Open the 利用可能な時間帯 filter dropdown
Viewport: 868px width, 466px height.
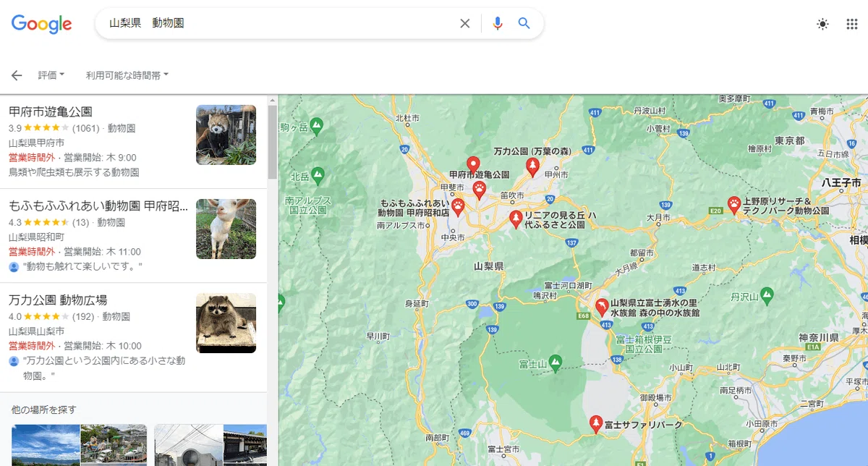tap(127, 75)
